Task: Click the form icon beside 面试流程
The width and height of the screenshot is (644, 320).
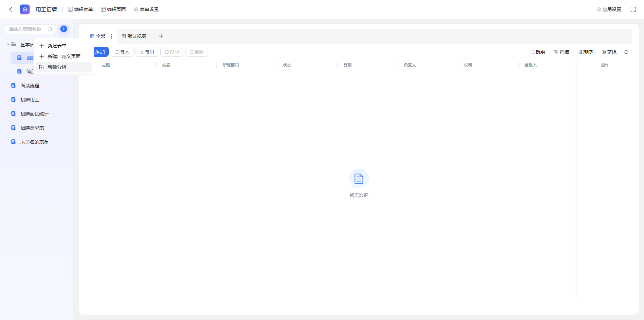Action: 13,85
